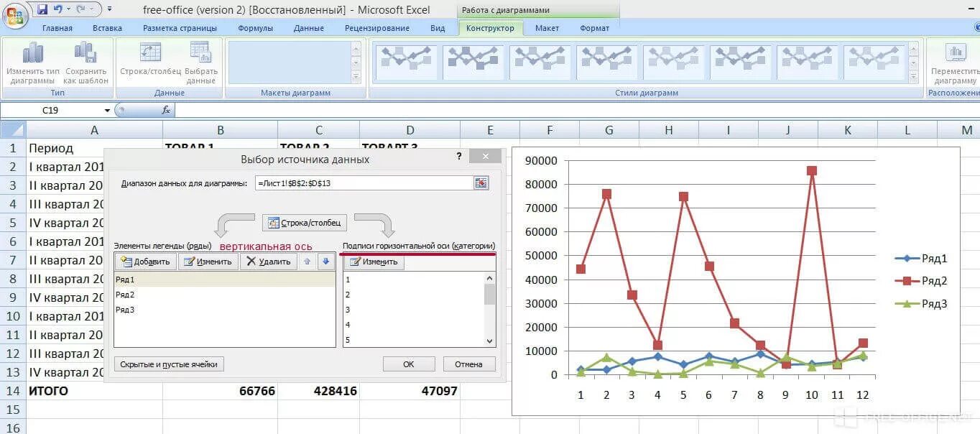Open Name Box dropdown arrow
980x434 pixels.
point(108,111)
